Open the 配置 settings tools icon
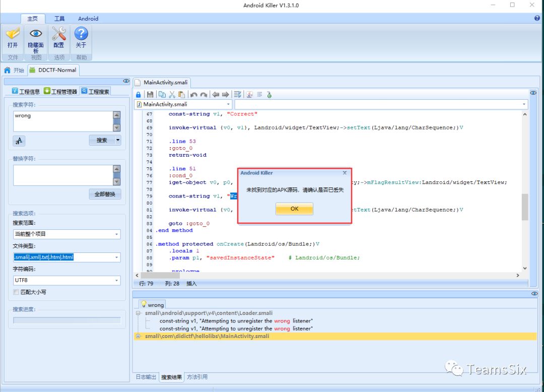 click(x=58, y=34)
